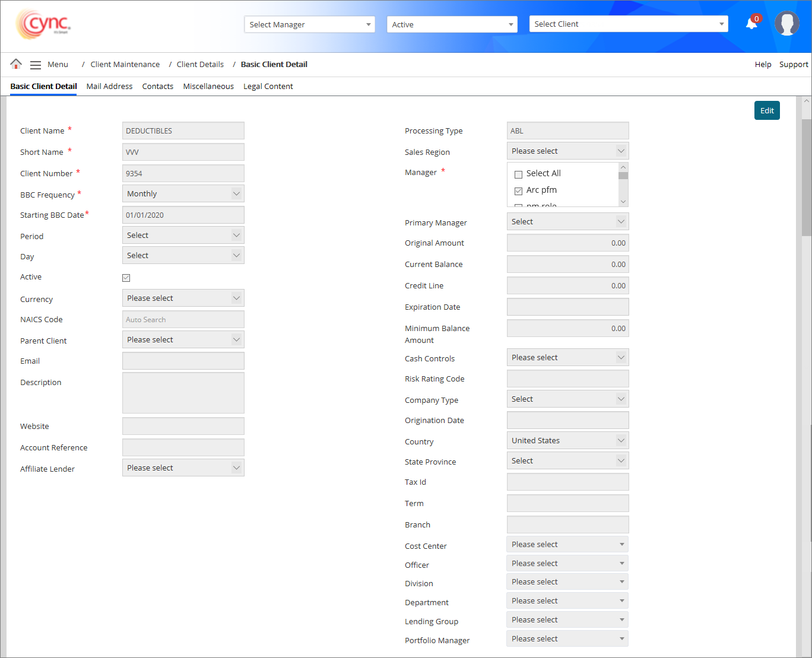Screen dimensions: 812x658
Task: Expand the BBC Frequency dropdown
Action: 183,194
